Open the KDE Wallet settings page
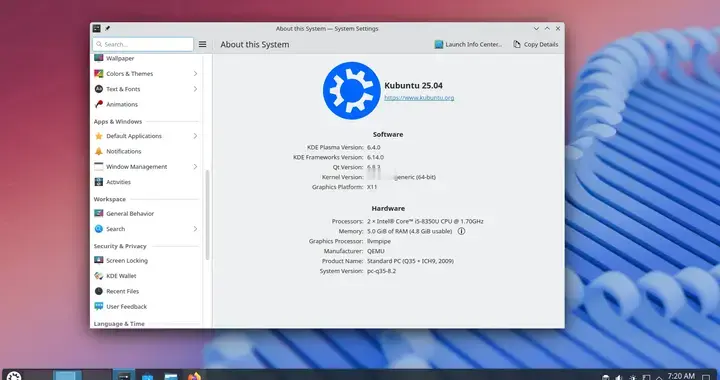Viewport: 720px width, 380px height. coord(146,276)
